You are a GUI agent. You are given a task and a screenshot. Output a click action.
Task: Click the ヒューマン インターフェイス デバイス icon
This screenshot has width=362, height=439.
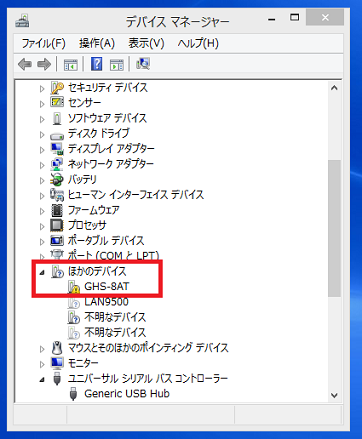[x=57, y=195]
